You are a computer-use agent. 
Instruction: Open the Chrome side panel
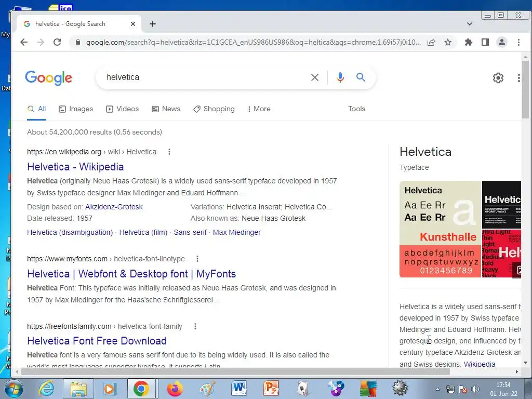[x=485, y=42]
